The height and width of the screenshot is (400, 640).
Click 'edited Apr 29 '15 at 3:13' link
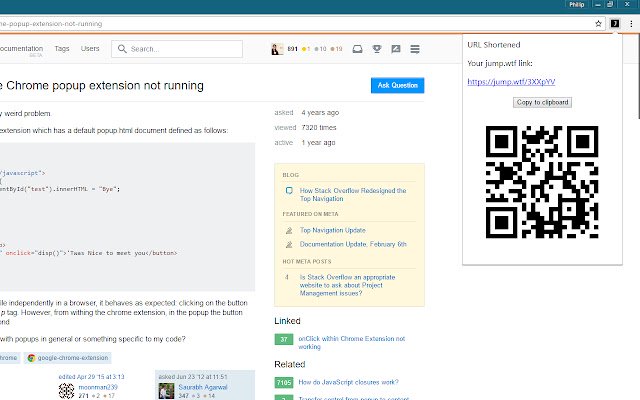(91, 376)
